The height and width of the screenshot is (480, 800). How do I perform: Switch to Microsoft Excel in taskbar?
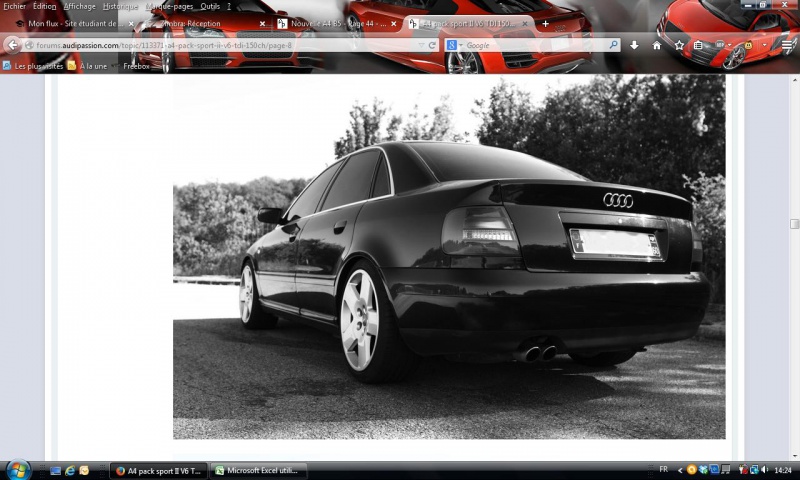[258, 470]
